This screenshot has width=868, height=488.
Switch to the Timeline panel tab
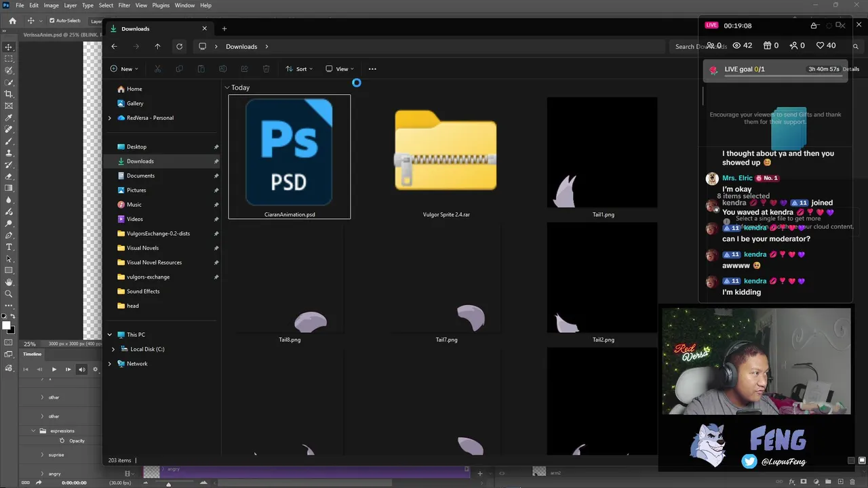pyautogui.click(x=33, y=354)
